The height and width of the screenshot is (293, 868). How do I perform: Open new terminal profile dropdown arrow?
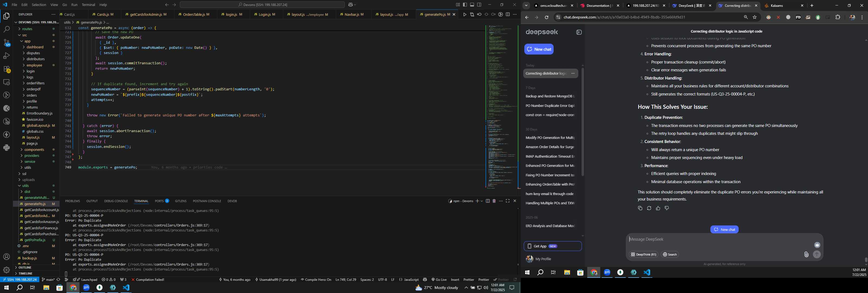pos(482,201)
